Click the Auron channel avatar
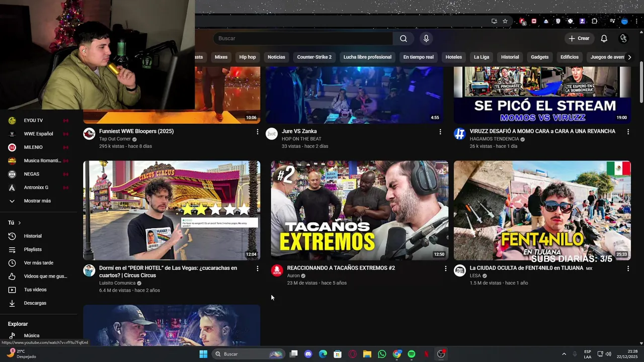The width and height of the screenshot is (644, 362). pos(277,270)
